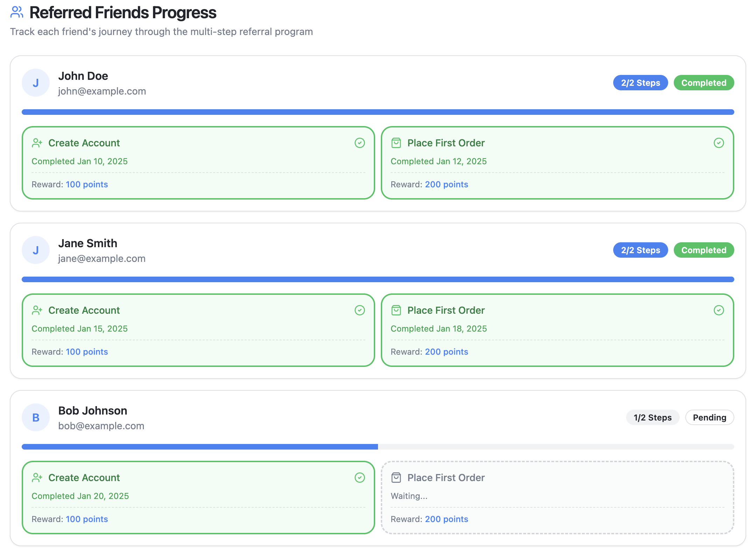Click Jane Smith's J avatar circle
The height and width of the screenshot is (549, 756).
point(36,250)
